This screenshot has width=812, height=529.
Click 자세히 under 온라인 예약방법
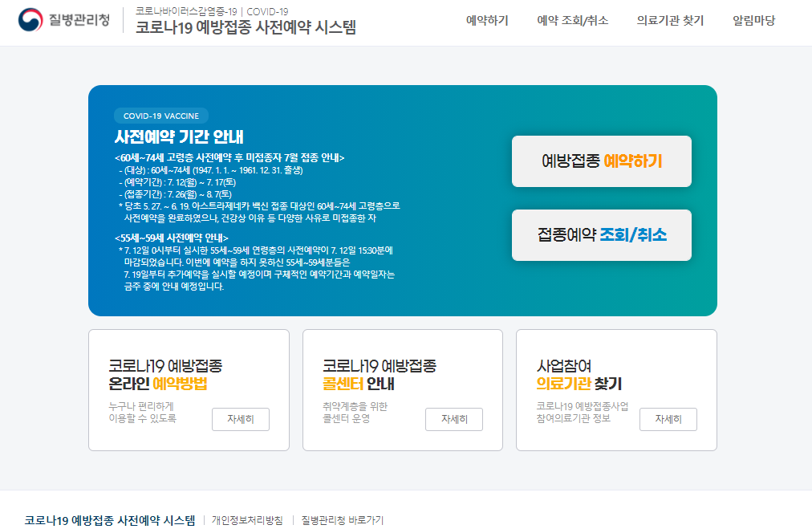click(240, 419)
